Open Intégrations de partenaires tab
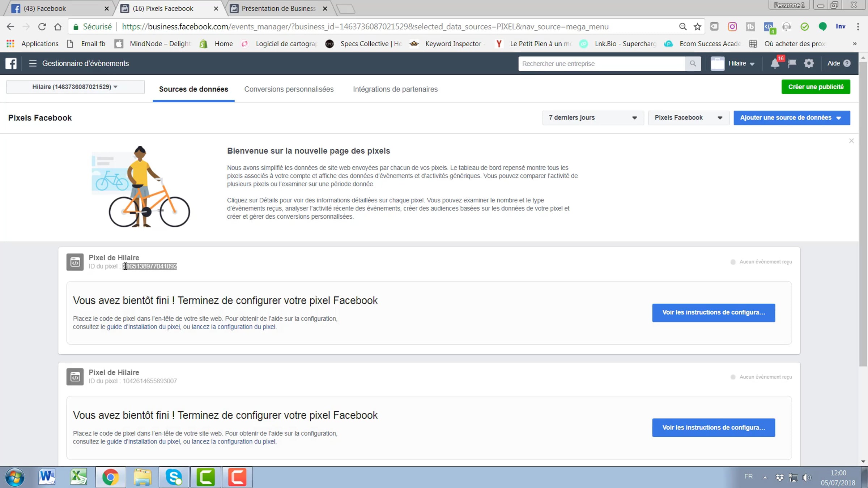 coord(395,89)
